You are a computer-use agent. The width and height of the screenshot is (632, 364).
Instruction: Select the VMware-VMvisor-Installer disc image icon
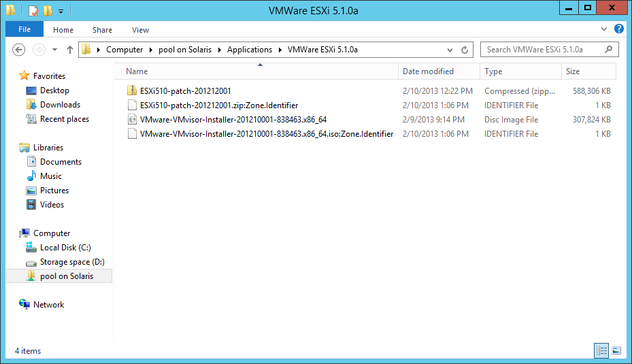tap(132, 119)
